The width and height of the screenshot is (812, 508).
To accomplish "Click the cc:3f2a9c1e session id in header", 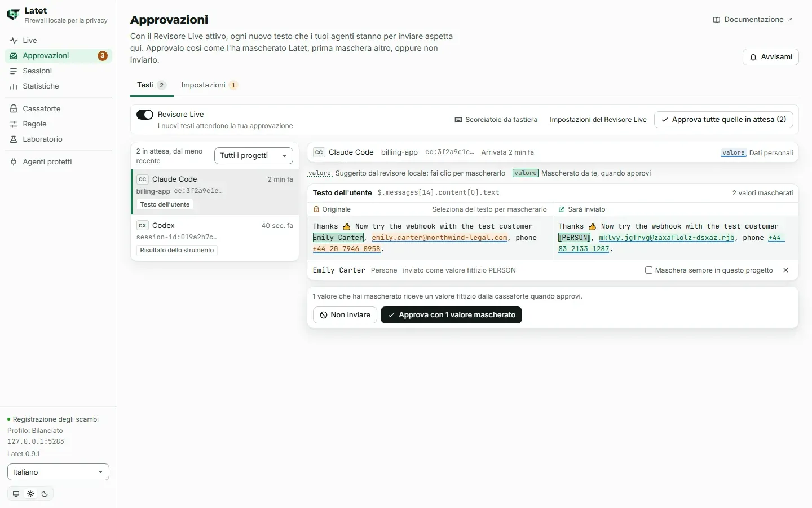I will tap(449, 152).
